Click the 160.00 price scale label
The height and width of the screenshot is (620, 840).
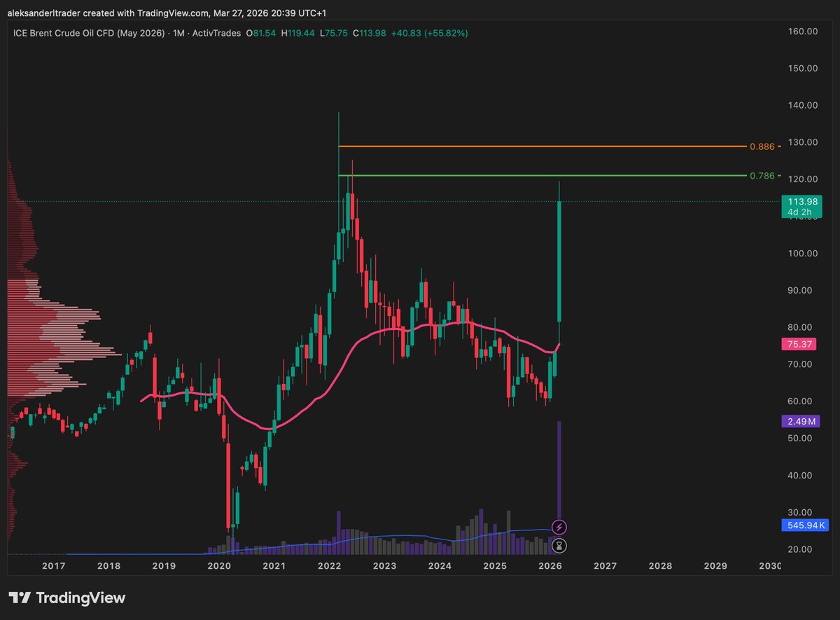pos(801,32)
